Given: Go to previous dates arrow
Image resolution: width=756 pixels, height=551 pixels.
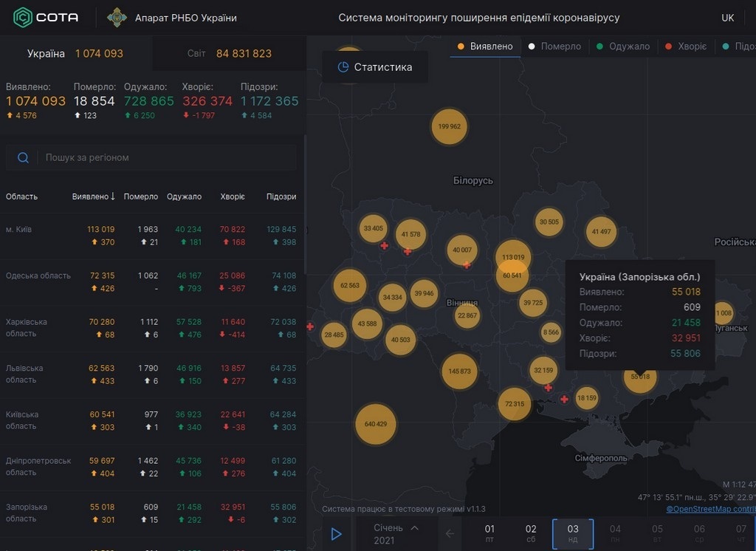Looking at the screenshot, I should (450, 533).
